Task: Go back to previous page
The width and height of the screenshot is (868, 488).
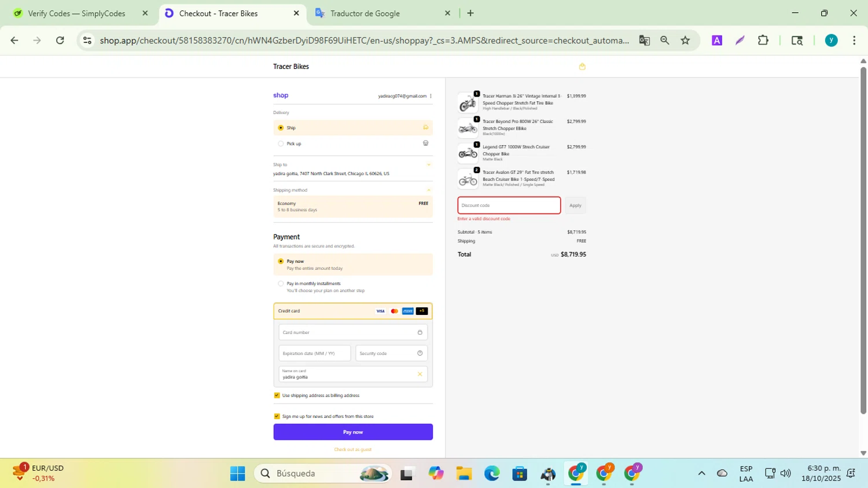Action: (x=14, y=40)
